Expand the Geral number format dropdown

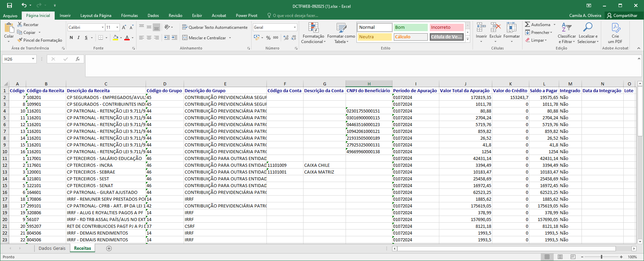click(295, 27)
